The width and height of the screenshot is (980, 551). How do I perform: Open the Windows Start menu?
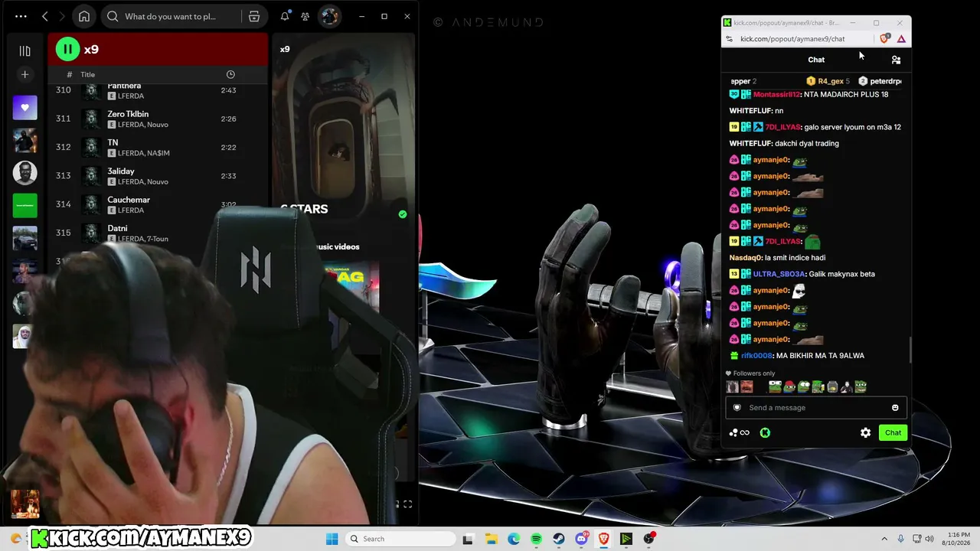click(x=332, y=539)
